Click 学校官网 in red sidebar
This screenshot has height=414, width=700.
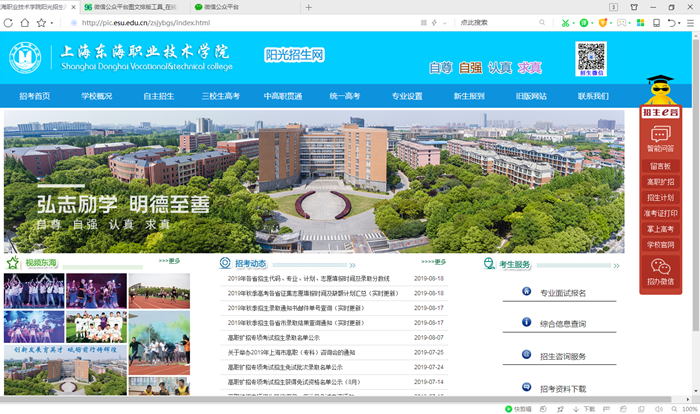click(x=660, y=245)
